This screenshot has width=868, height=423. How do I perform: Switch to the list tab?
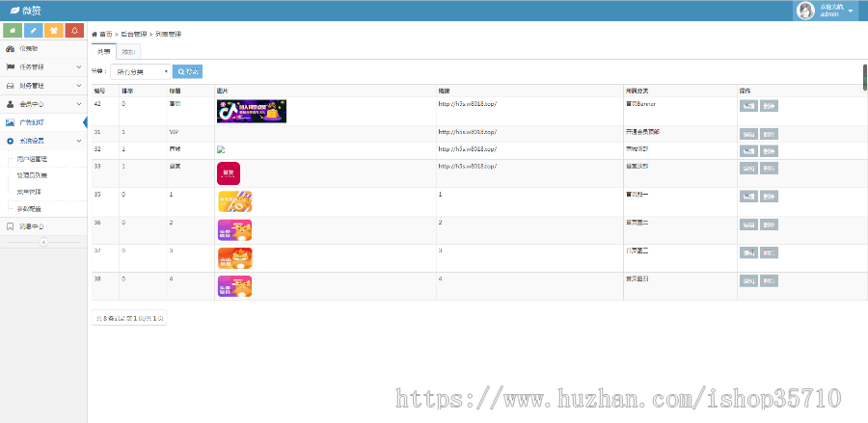click(103, 52)
